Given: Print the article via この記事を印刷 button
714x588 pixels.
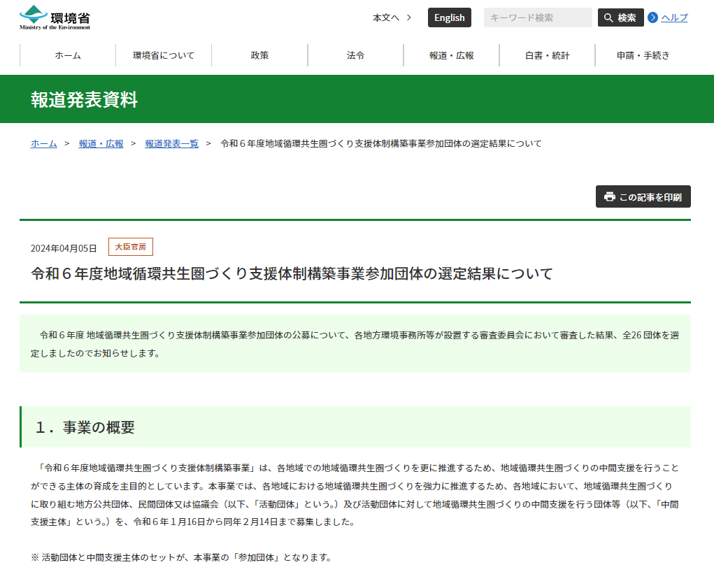Looking at the screenshot, I should [x=643, y=196].
